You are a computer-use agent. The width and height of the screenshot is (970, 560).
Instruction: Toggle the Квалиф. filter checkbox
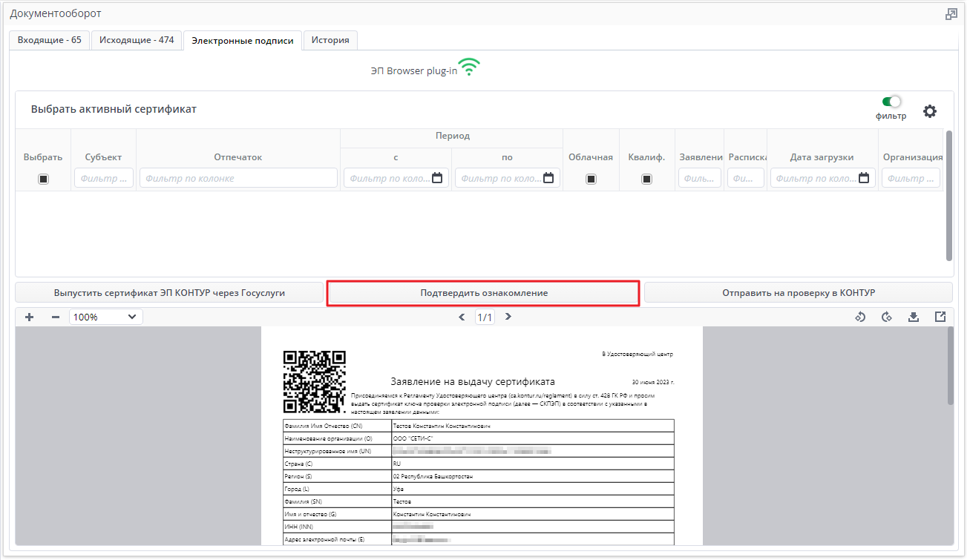point(646,179)
